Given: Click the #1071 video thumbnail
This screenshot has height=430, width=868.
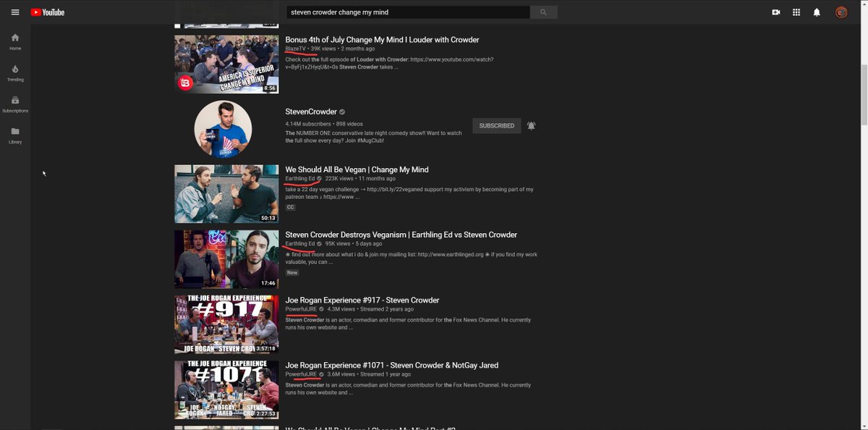Looking at the screenshot, I should click(x=226, y=389).
